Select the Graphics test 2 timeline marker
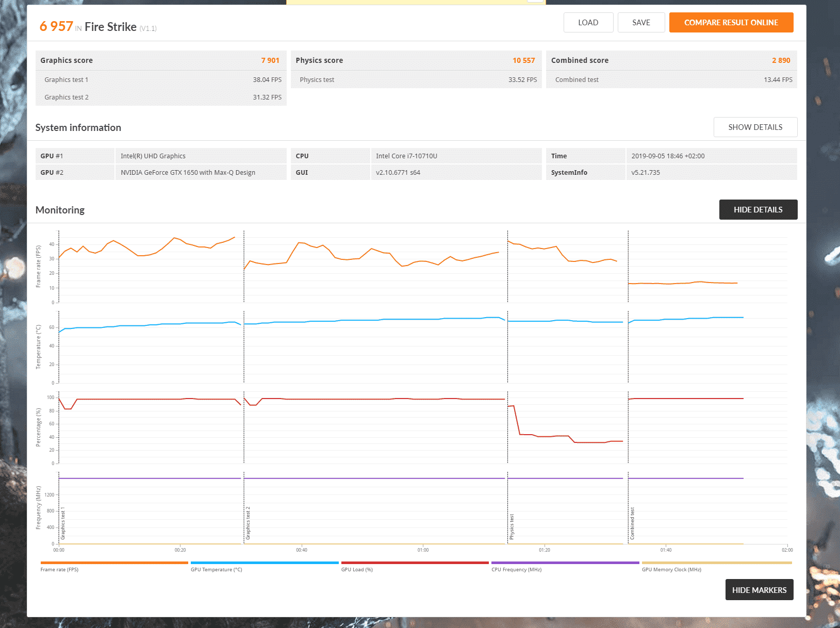The height and width of the screenshot is (628, 840). [248, 523]
